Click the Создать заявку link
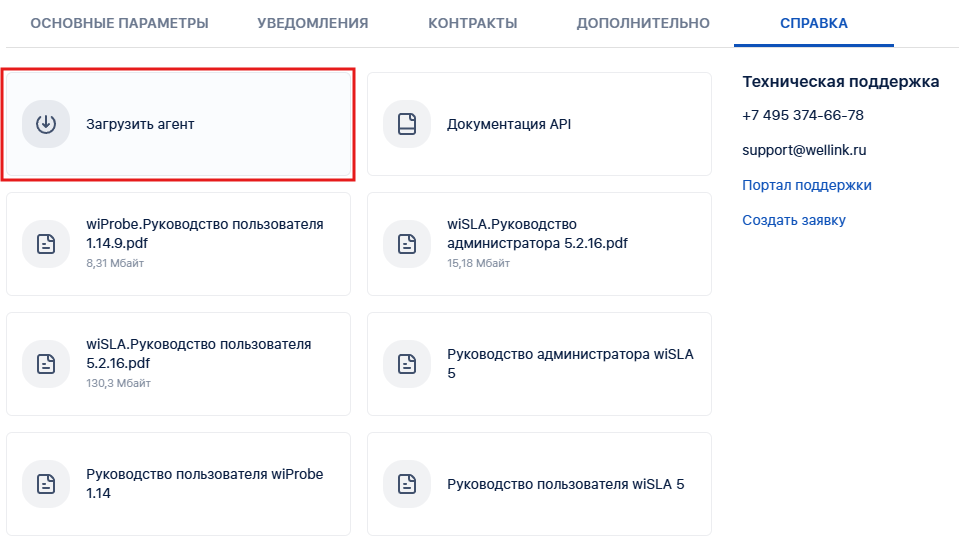This screenshot has width=959, height=542. [793, 220]
